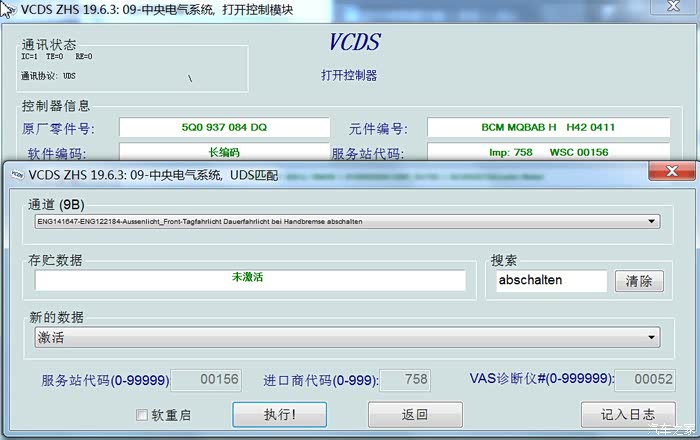Click the VAS诊断仪 field with 00052
This screenshot has width=700, height=440.
(644, 380)
